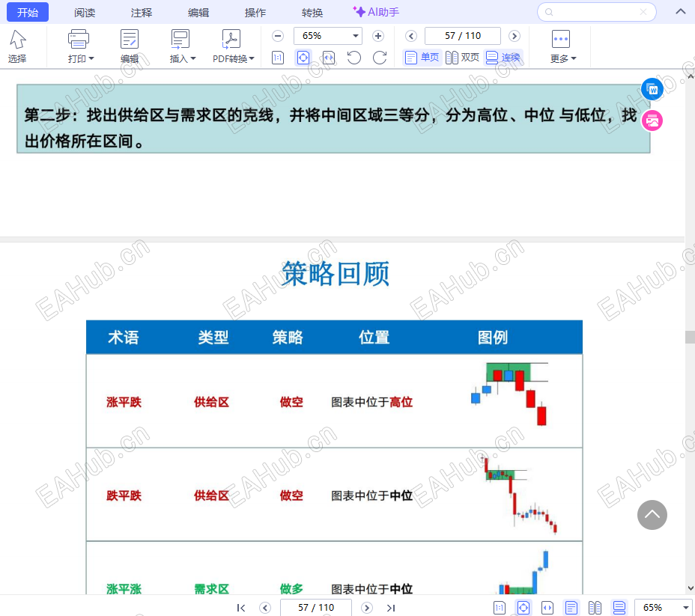
Task: Click the PDF转换 convert icon
Action: 231,39
